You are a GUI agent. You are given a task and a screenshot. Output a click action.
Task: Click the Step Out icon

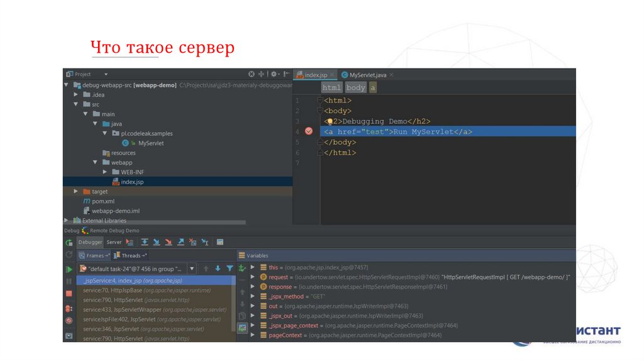pos(181,242)
